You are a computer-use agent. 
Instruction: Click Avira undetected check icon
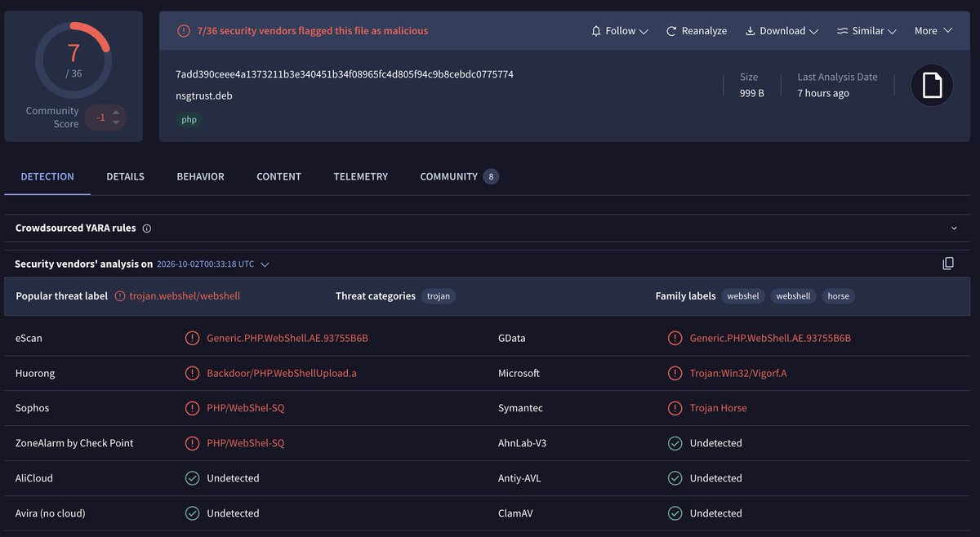(x=193, y=513)
